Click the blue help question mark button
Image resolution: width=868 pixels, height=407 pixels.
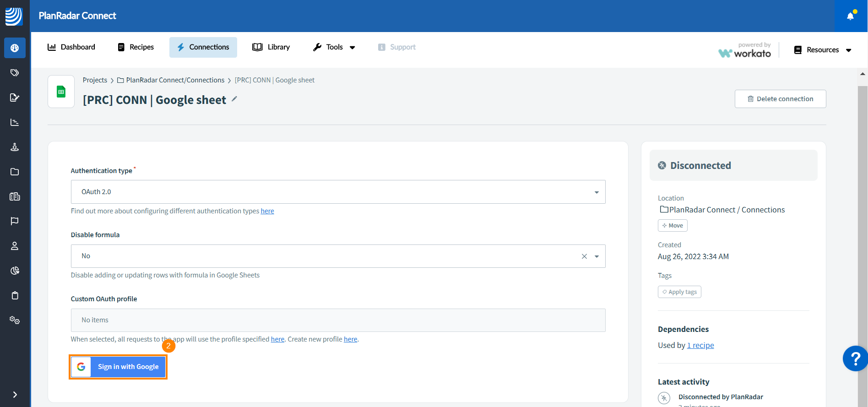pos(855,358)
